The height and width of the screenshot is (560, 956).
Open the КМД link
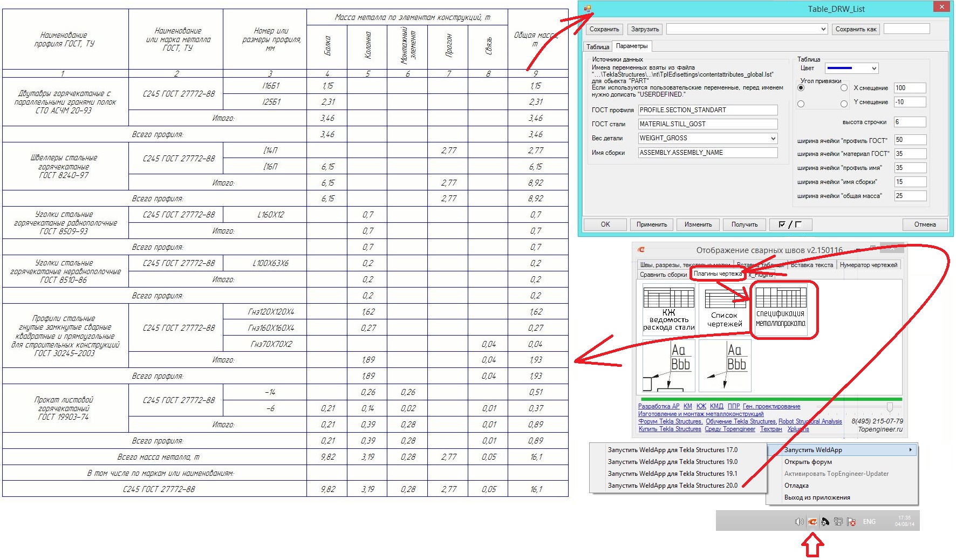[716, 406]
